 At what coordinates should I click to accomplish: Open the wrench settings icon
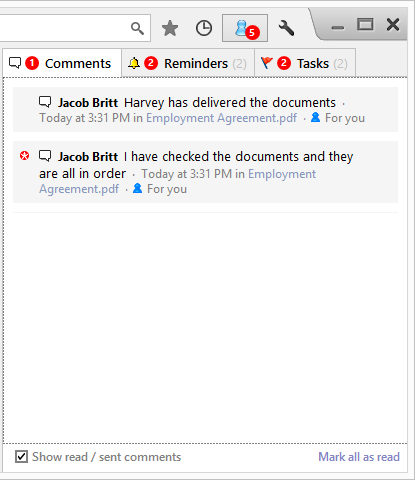(x=286, y=28)
